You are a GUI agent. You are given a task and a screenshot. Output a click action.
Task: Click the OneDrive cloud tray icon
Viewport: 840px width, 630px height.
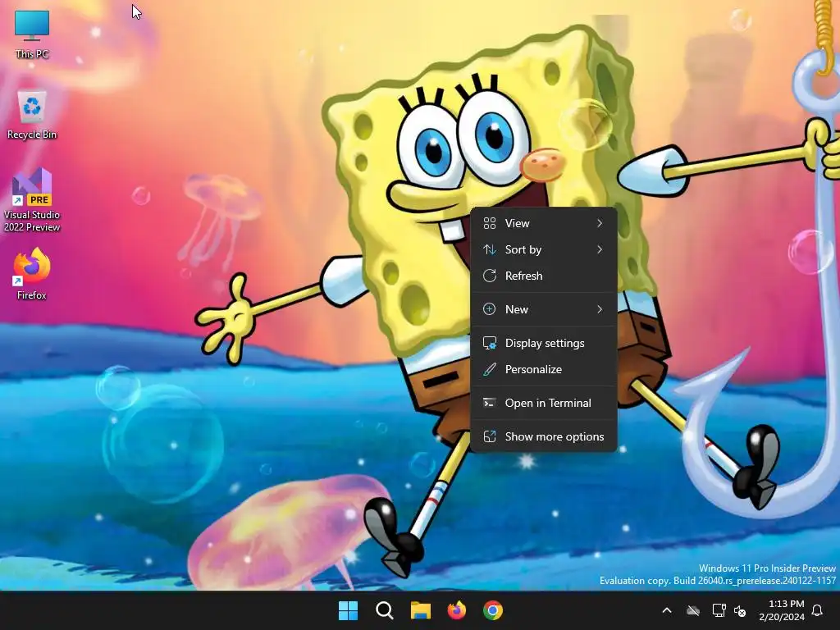(x=693, y=610)
